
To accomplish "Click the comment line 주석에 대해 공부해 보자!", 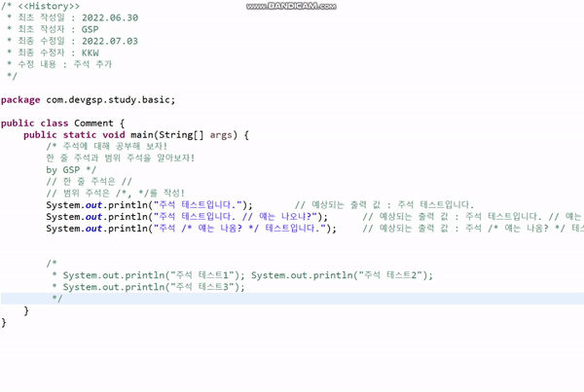I will pos(107,146).
